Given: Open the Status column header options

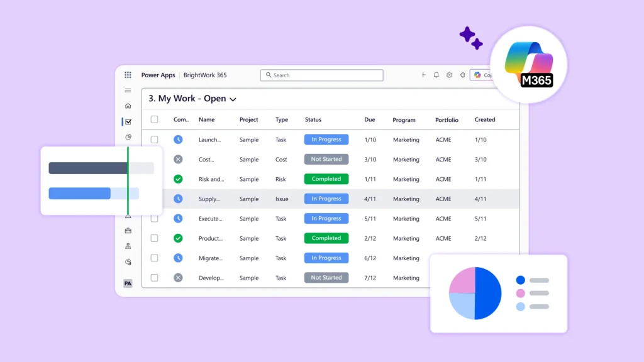Looking at the screenshot, I should pos(313,119).
